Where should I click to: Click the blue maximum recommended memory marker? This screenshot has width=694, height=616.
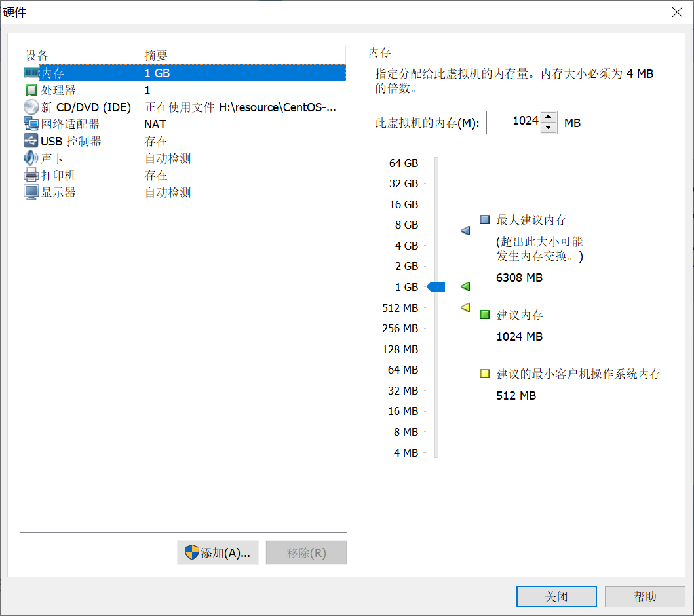click(x=465, y=231)
